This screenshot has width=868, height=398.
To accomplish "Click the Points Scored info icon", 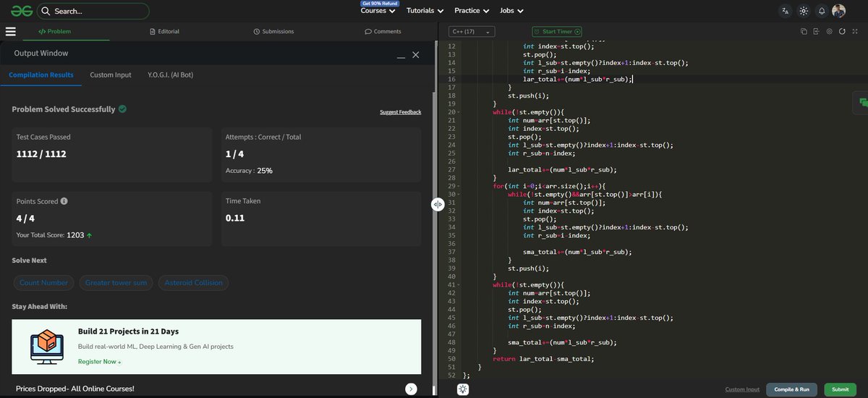I will [x=64, y=201].
